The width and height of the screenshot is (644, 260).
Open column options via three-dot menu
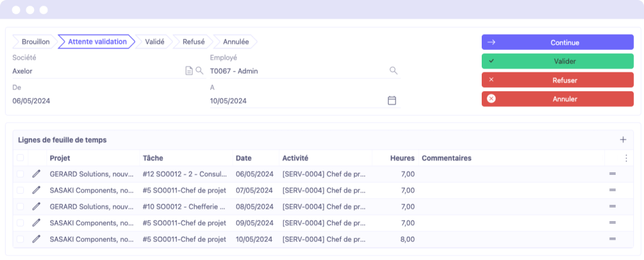pyautogui.click(x=626, y=158)
